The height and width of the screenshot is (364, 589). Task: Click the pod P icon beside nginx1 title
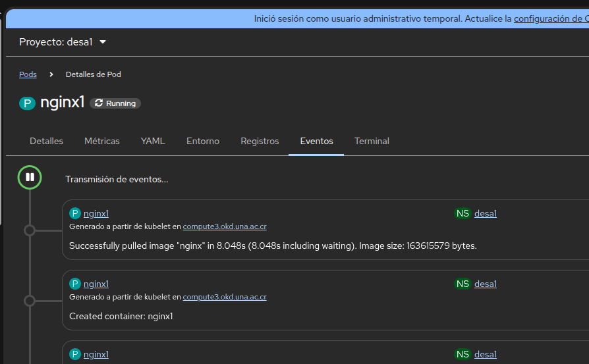tap(27, 103)
